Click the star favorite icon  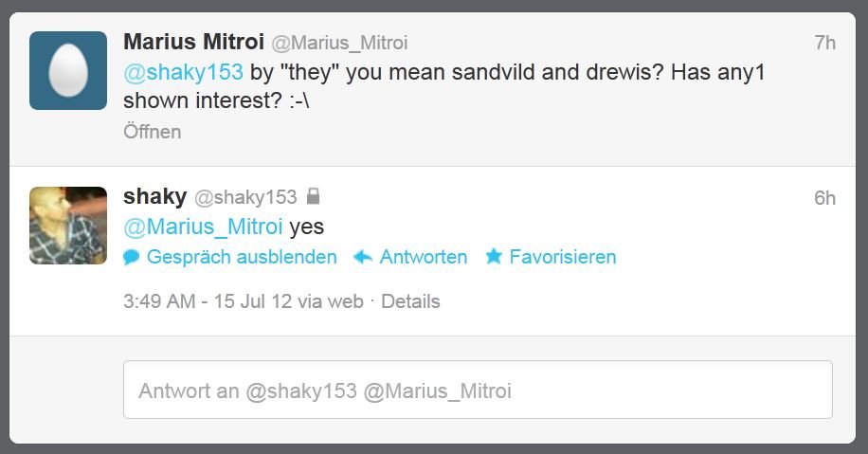[494, 256]
